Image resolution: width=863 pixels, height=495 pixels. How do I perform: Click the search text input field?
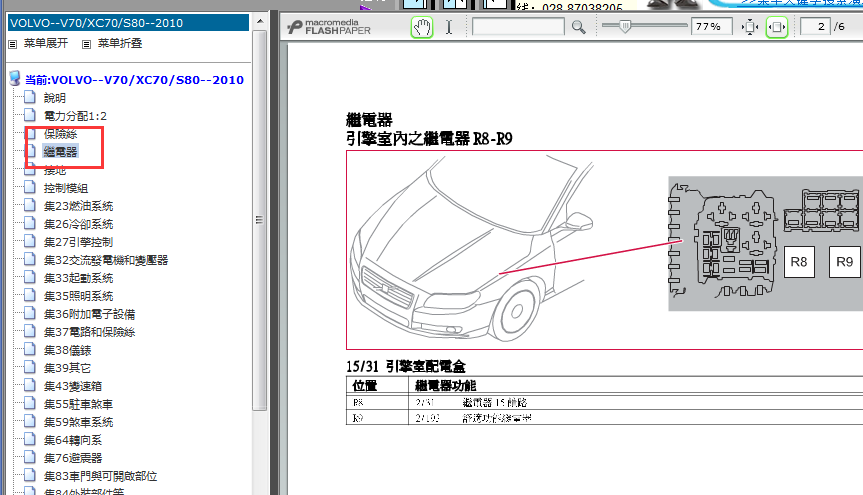[x=518, y=26]
